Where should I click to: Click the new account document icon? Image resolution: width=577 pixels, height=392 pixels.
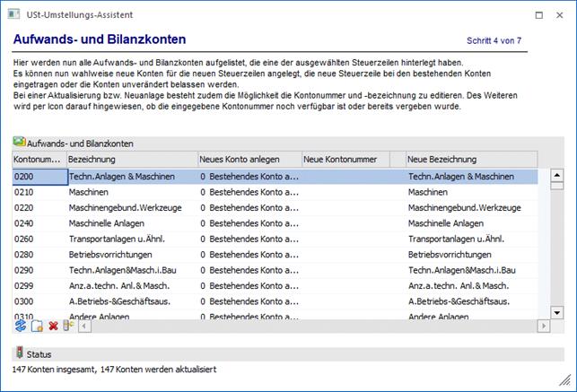[x=37, y=326]
